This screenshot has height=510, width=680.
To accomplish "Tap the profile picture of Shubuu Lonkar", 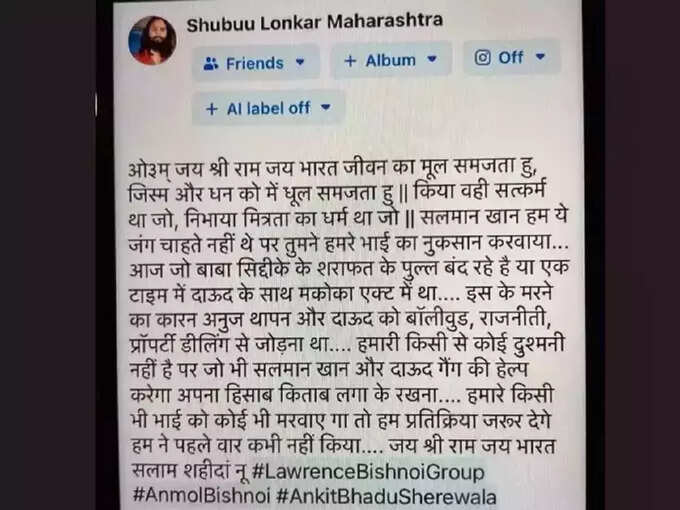I will click(152, 40).
